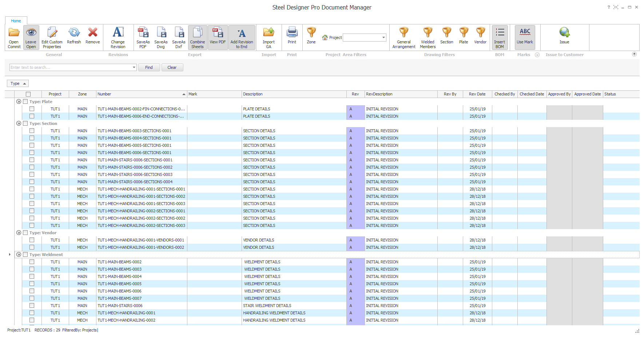Sort by the Rev Date column header
Viewport: 644px width, 338px height.
(x=477, y=94)
